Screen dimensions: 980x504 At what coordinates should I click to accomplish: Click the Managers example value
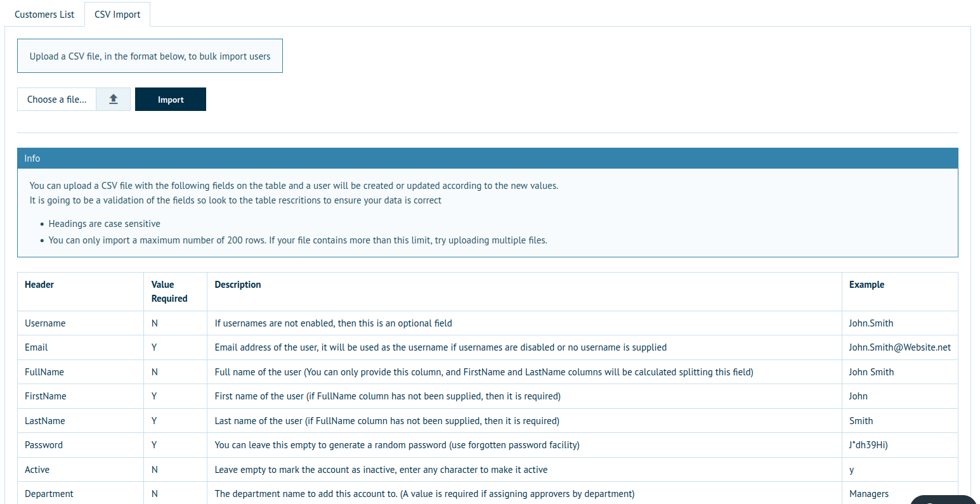(x=868, y=494)
